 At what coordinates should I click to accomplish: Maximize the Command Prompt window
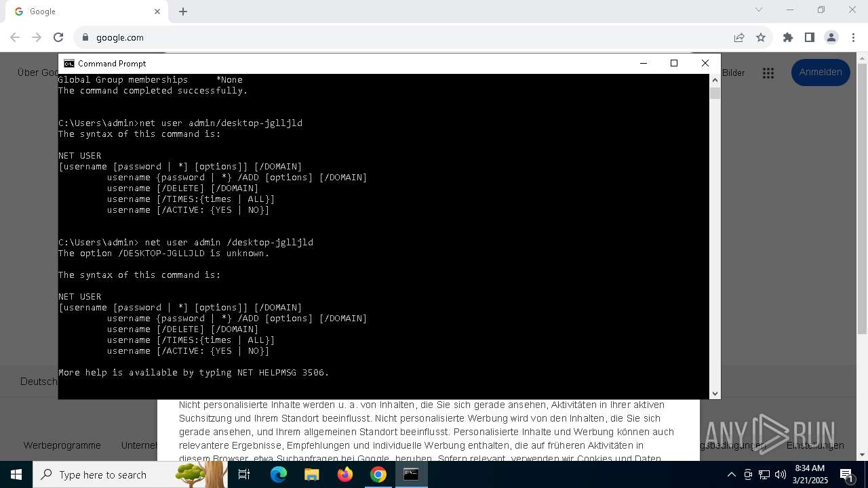674,63
